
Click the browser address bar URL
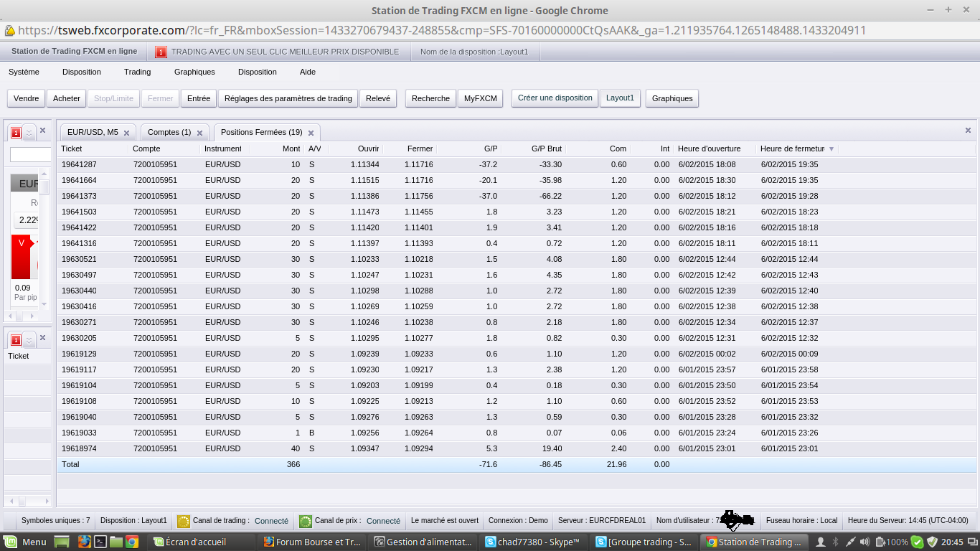(442, 31)
